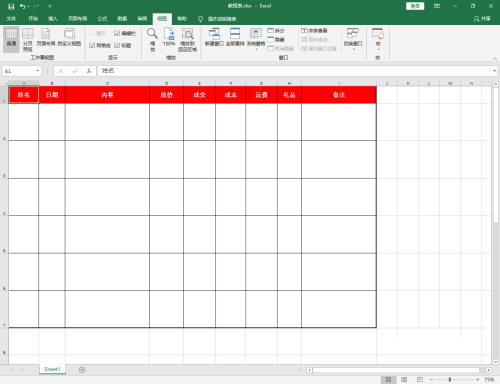The height and width of the screenshot is (384, 500).
Task: Toggle the 编辑栏 Formula Bar checkbox
Action: point(124,33)
